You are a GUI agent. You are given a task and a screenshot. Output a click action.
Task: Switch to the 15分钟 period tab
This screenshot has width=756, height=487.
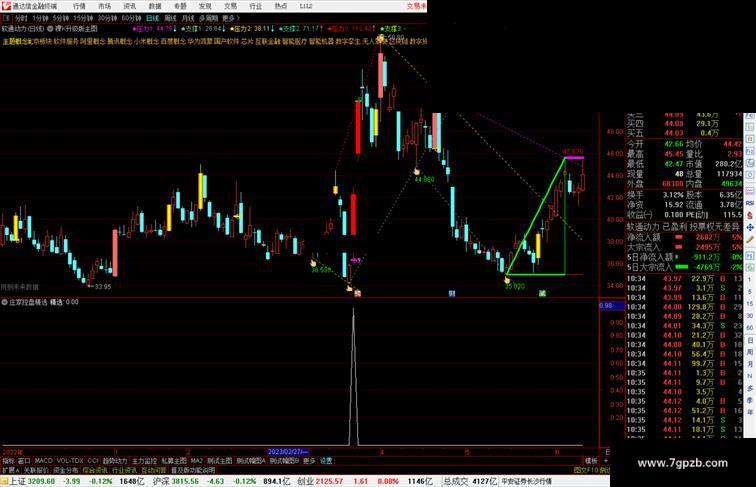(x=83, y=18)
